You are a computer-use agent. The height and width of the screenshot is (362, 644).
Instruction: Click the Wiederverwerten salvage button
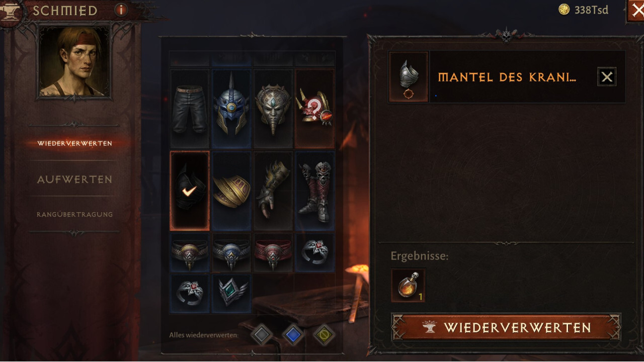[506, 328]
